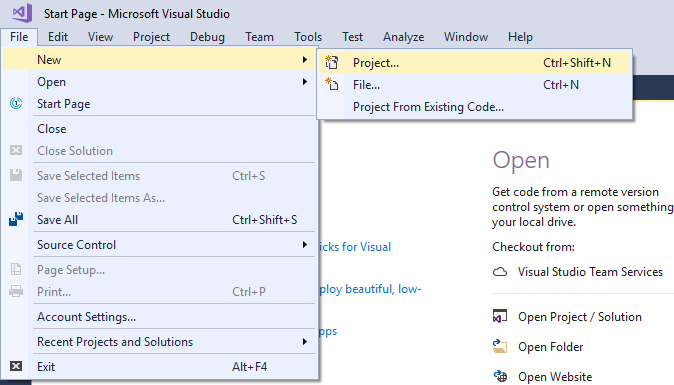Click the Visual Studio logo in title bar

(22, 13)
